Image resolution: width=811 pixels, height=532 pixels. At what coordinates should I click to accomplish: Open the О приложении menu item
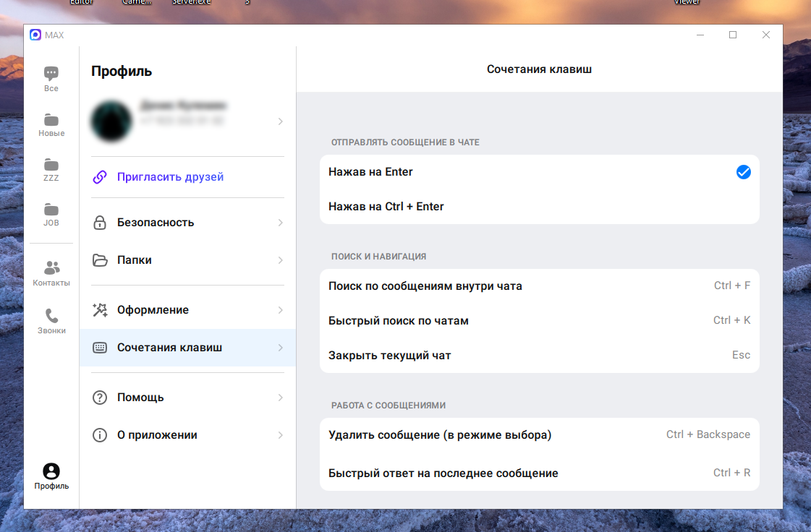coord(157,435)
